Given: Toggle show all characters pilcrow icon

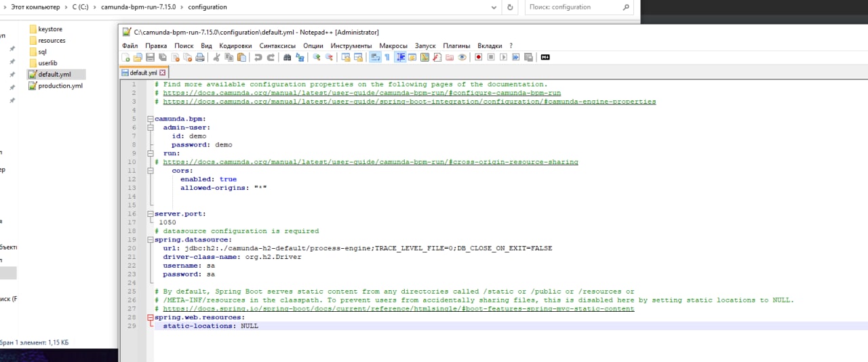Looking at the screenshot, I should click(x=387, y=58).
